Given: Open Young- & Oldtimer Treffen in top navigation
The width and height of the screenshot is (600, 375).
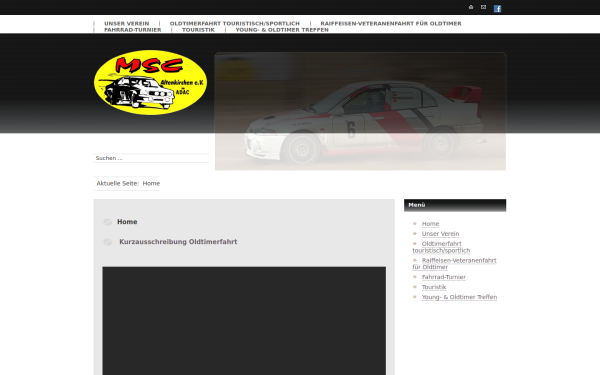Looking at the screenshot, I should click(282, 30).
